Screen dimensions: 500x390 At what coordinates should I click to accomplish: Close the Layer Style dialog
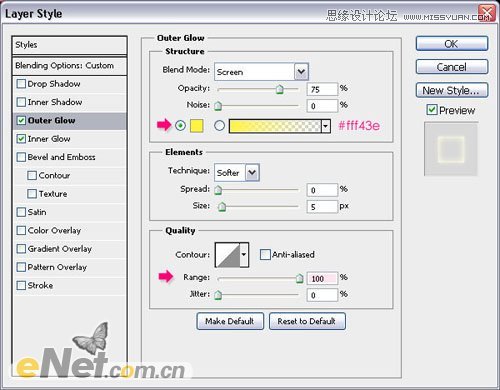pos(487,13)
